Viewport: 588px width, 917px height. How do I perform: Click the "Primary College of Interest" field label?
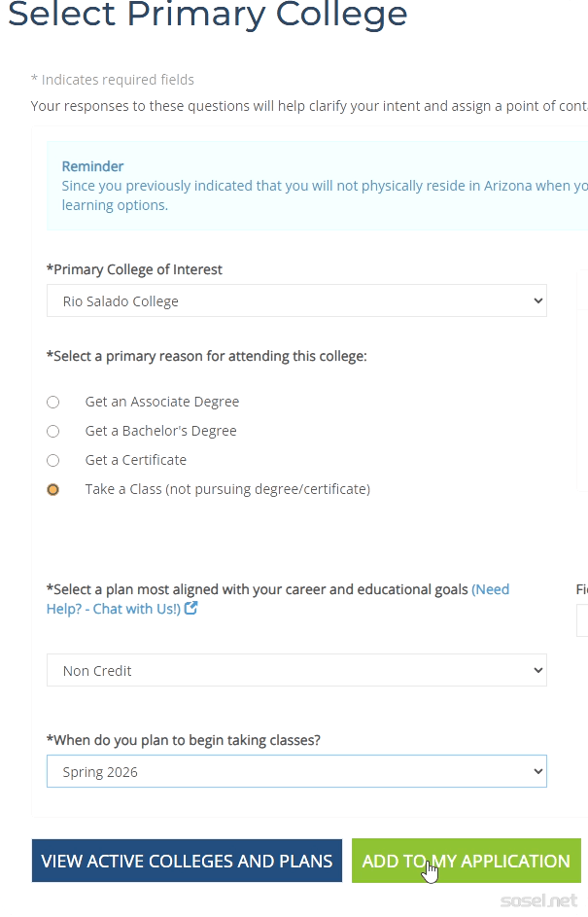pyautogui.click(x=134, y=269)
